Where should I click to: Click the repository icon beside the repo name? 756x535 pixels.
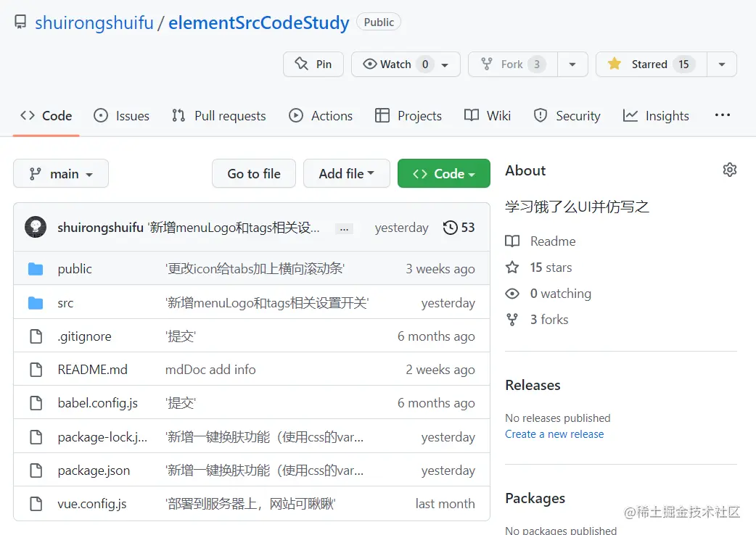pos(20,22)
